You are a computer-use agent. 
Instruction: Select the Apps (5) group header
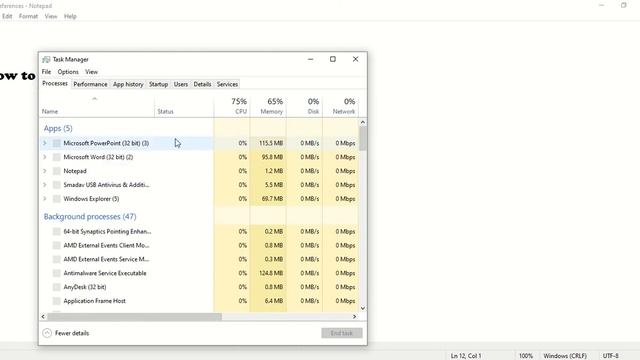click(58, 128)
